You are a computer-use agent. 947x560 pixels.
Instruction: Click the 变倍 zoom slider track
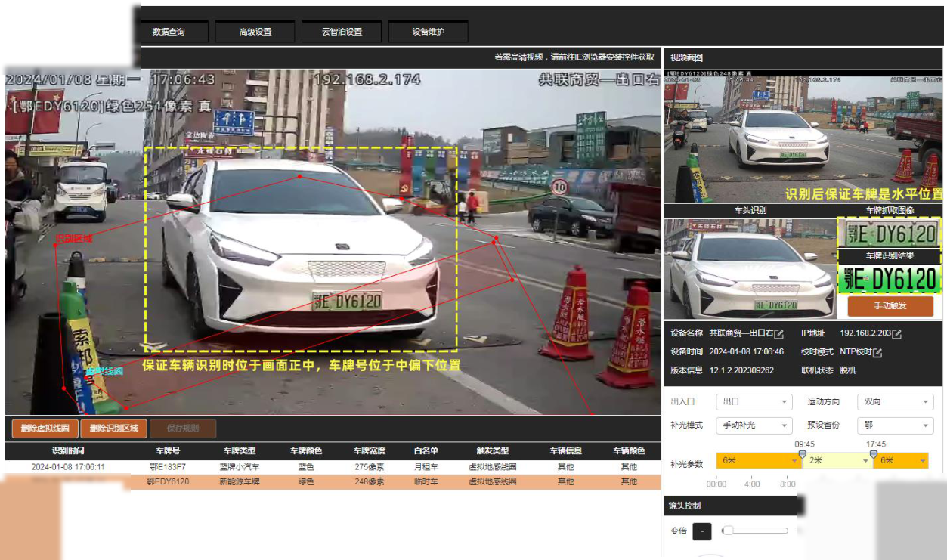(x=756, y=531)
